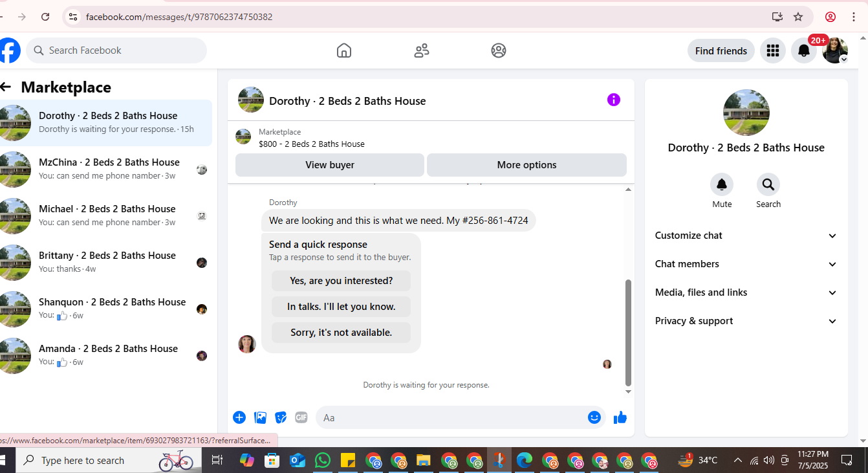Open Task View in the taskbar

tap(217, 460)
